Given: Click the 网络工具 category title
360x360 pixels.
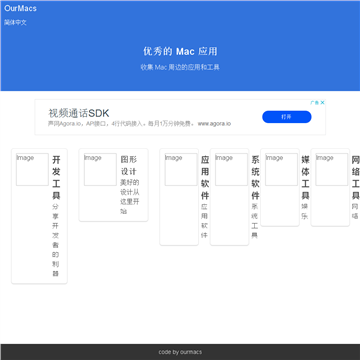Looking at the screenshot, I should pyautogui.click(x=356, y=177).
